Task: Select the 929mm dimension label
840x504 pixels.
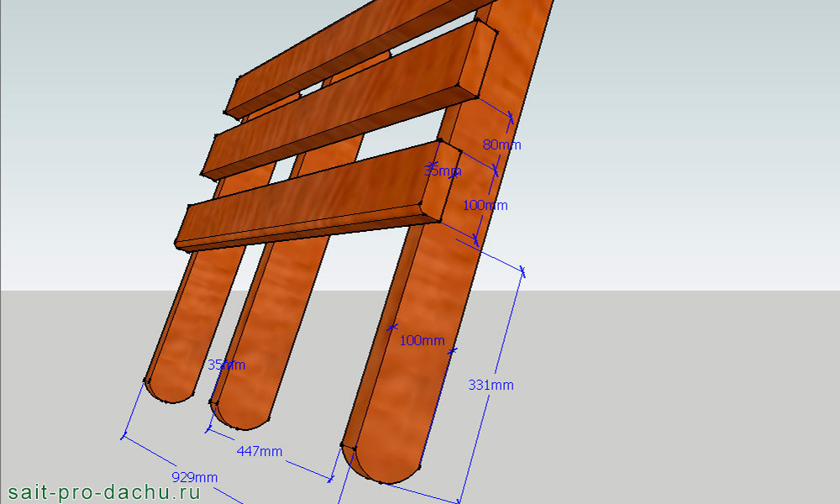Action: click(x=194, y=476)
